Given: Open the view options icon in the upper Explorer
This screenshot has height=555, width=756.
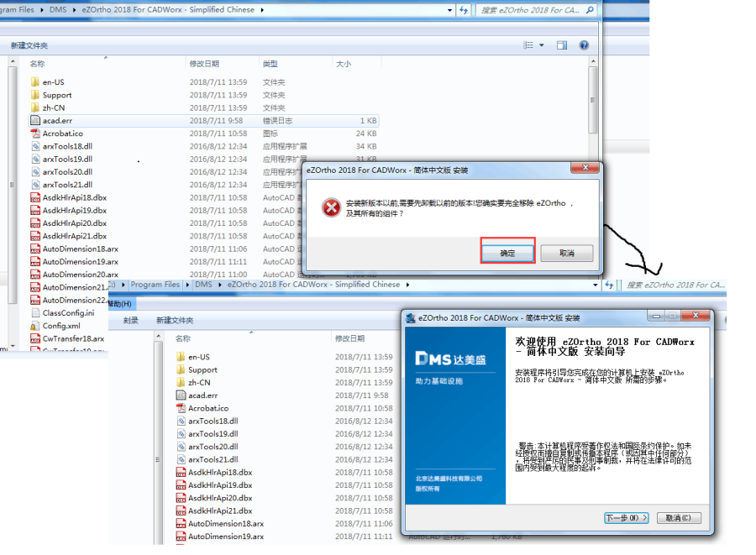Looking at the screenshot, I should coord(528,45).
